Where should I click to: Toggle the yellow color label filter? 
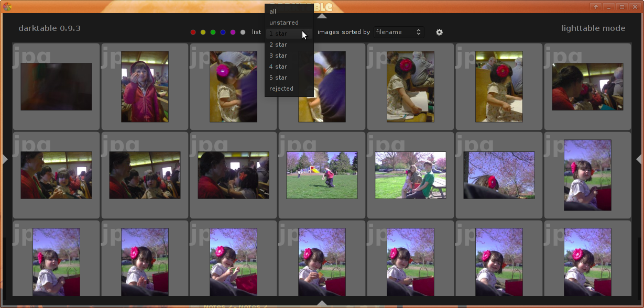tap(203, 32)
